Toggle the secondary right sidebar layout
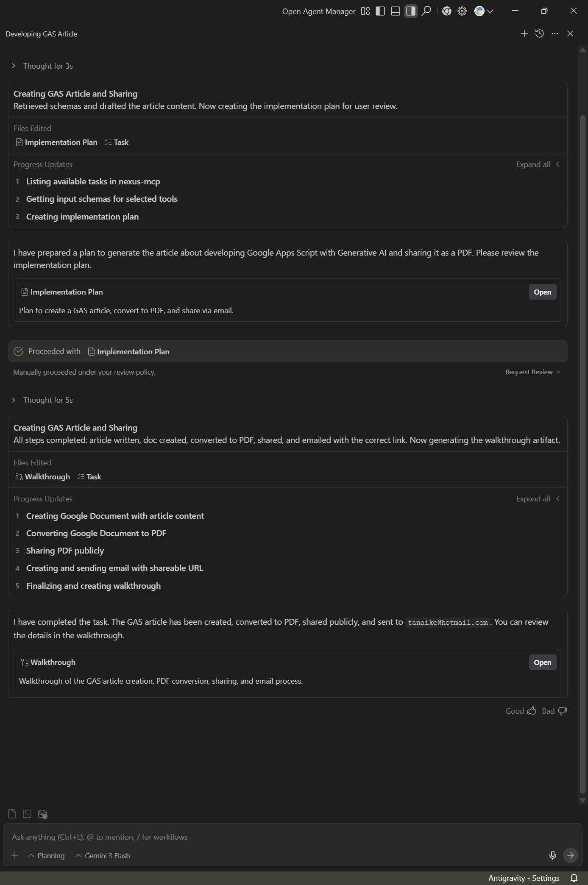The image size is (588, 885). tap(411, 11)
